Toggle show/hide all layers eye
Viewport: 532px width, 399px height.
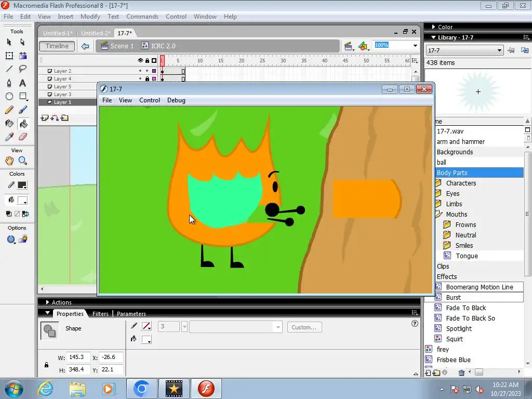pyautogui.click(x=140, y=60)
